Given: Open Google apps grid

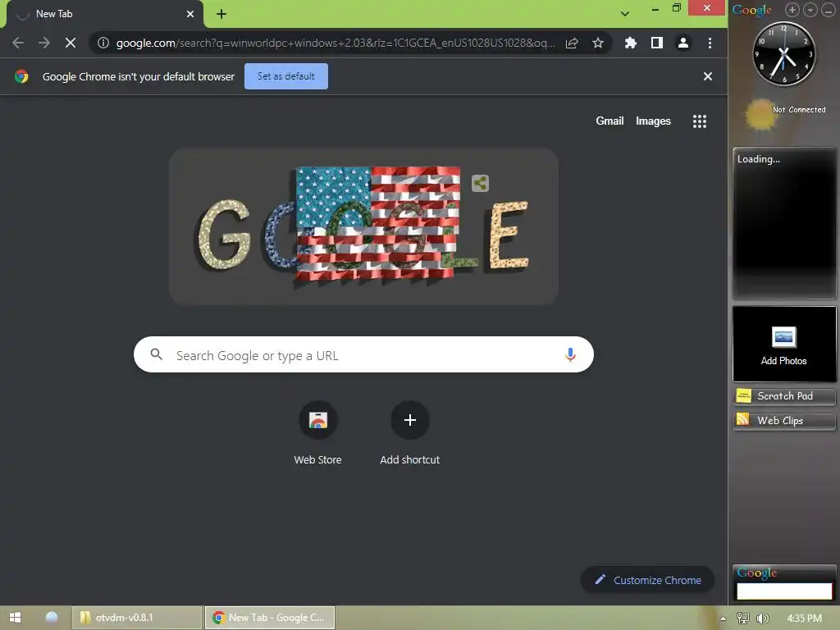Looking at the screenshot, I should [700, 121].
